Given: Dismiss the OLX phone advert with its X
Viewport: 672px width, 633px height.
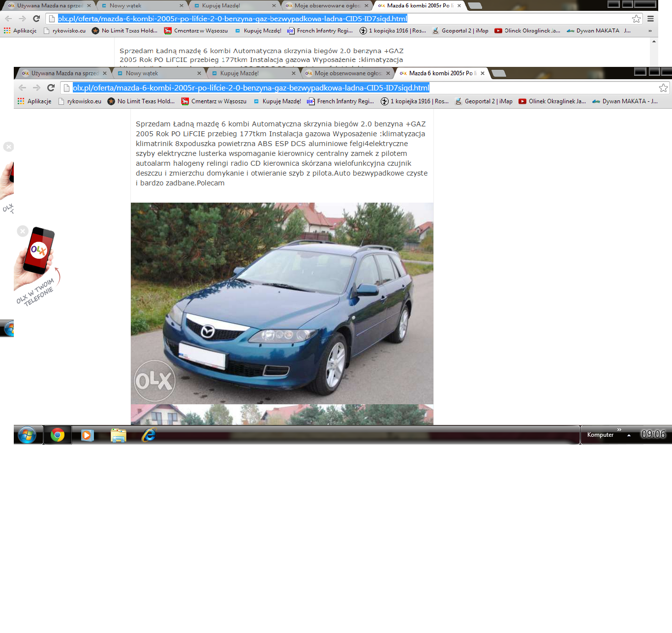Looking at the screenshot, I should click(23, 231).
